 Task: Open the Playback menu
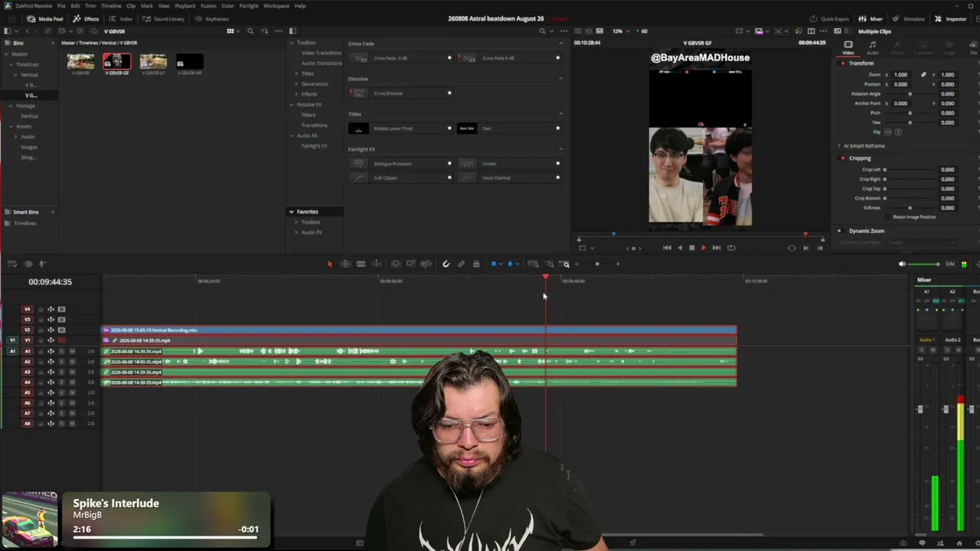185,6
